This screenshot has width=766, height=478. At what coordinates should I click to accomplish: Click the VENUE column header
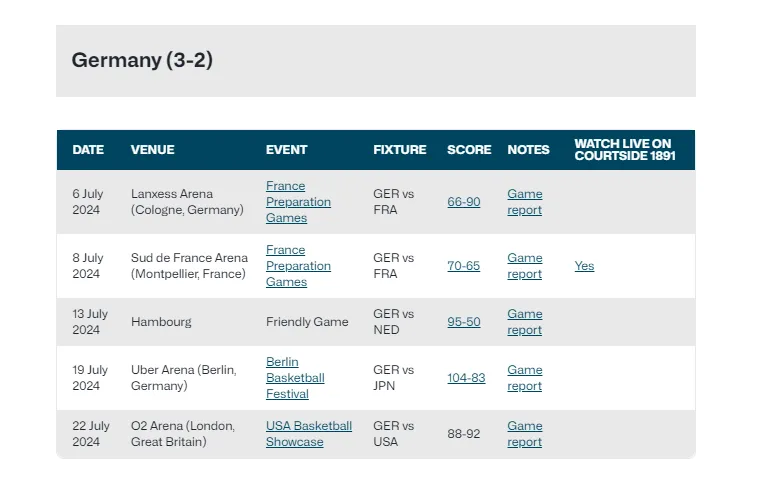click(x=152, y=150)
